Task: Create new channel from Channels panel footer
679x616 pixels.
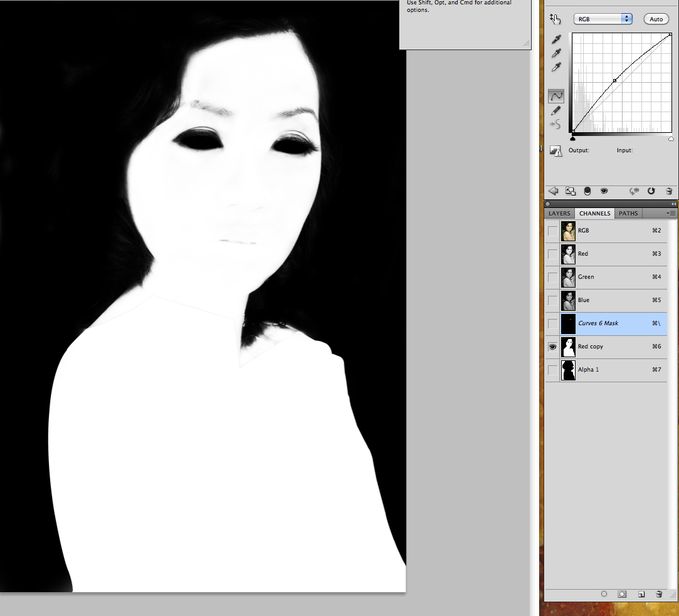Action: coord(641,593)
